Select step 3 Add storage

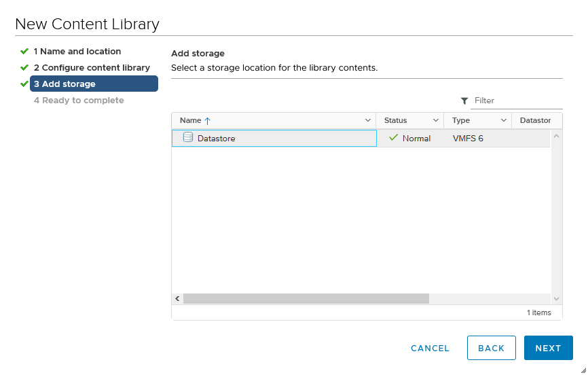(94, 84)
